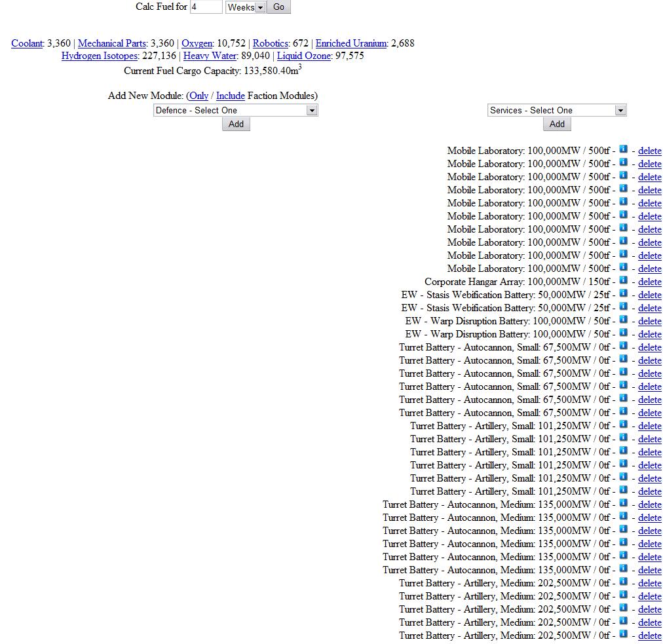Image resolution: width=663 pixels, height=644 pixels.
Task: Open info icon for last Artillery, Small row
Action: point(623,489)
